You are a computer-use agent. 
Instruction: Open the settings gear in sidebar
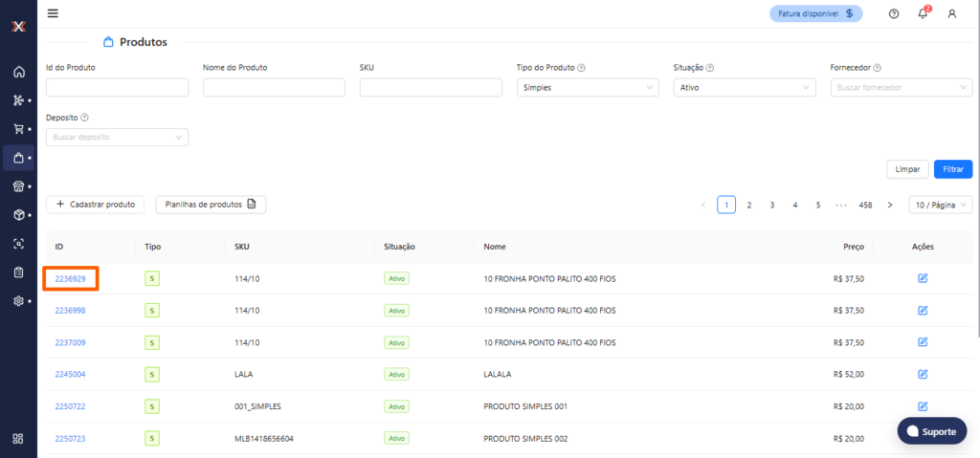pyautogui.click(x=18, y=300)
